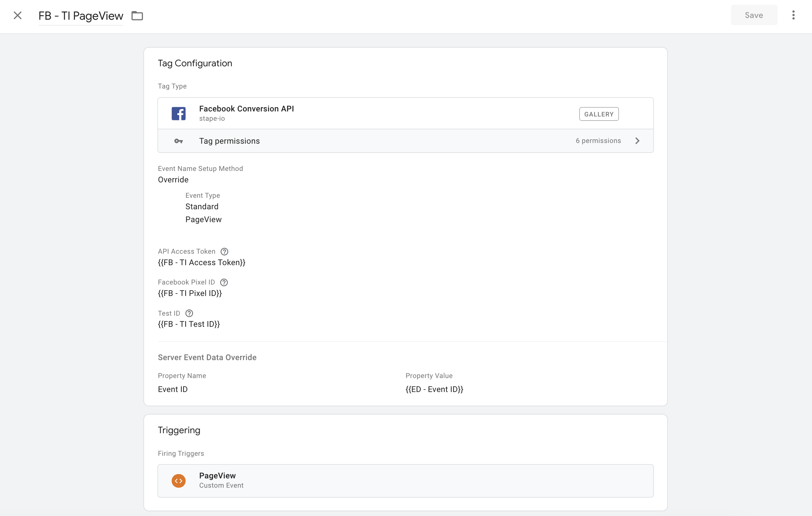Viewport: 812px width, 516px height.
Task: Open the Tag permissions row
Action: (406, 141)
